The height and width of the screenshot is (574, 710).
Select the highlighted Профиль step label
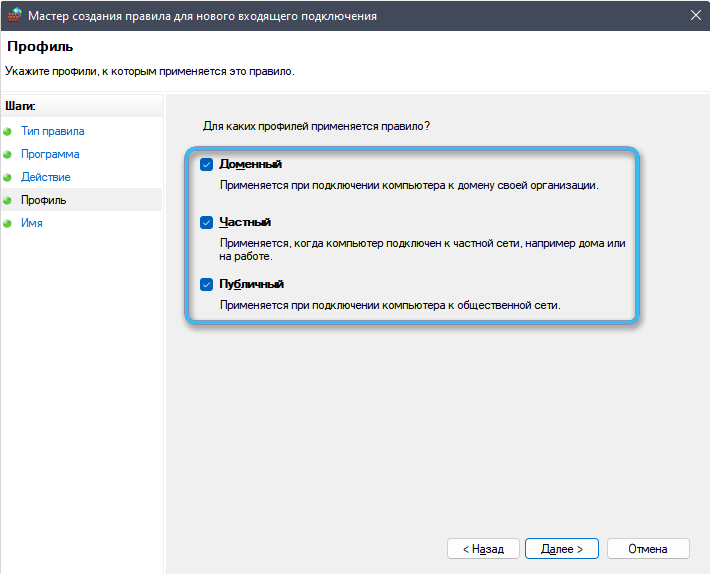point(44,200)
